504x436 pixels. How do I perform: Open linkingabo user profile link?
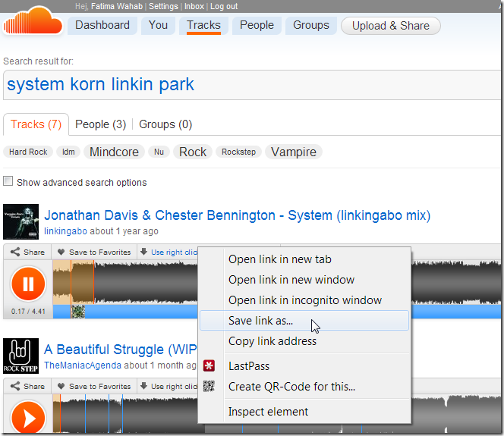point(65,231)
